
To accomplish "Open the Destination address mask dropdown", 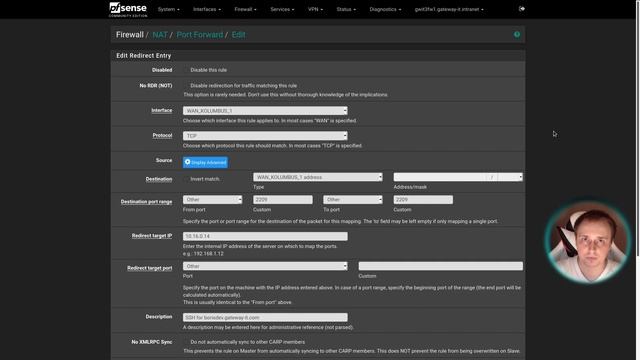I will point(510,177).
